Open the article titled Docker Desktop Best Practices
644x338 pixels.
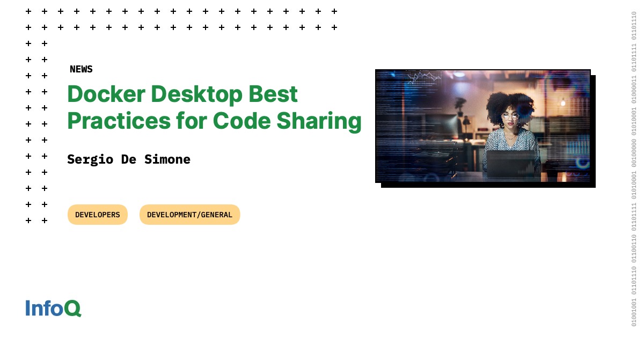(214, 107)
